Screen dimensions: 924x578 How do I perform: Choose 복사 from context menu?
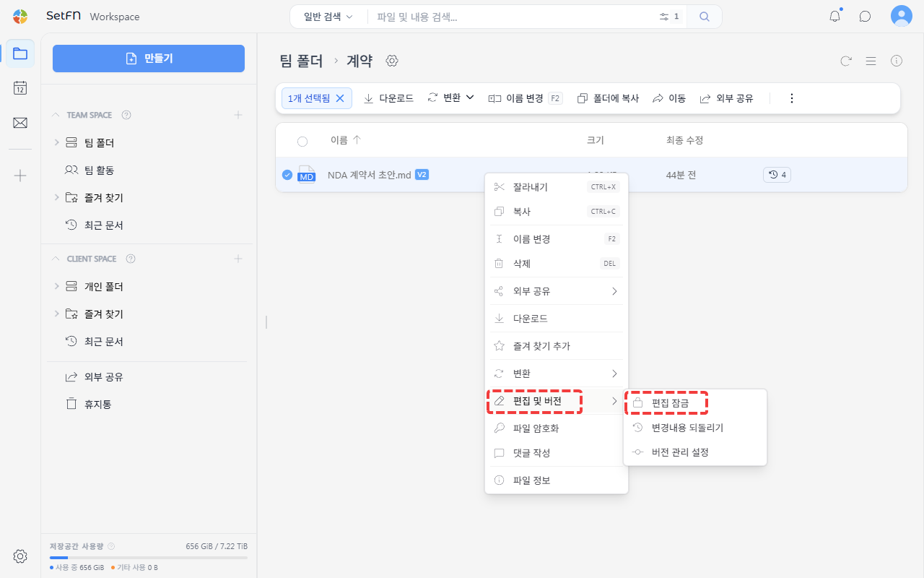click(x=557, y=212)
